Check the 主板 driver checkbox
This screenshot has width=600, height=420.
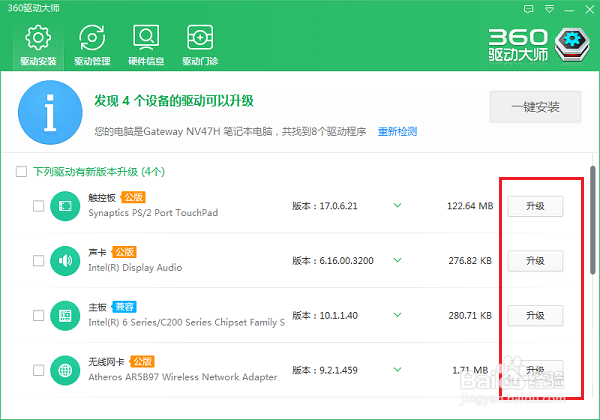tap(39, 315)
